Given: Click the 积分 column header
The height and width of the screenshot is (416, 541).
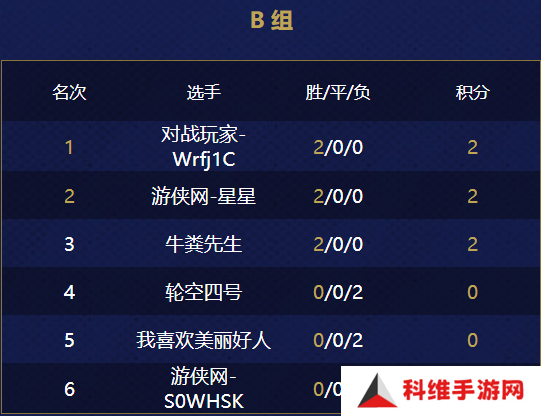Looking at the screenshot, I should tap(472, 92).
